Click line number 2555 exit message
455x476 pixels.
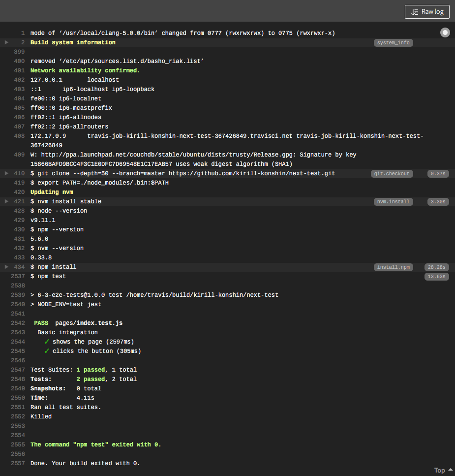point(17,444)
